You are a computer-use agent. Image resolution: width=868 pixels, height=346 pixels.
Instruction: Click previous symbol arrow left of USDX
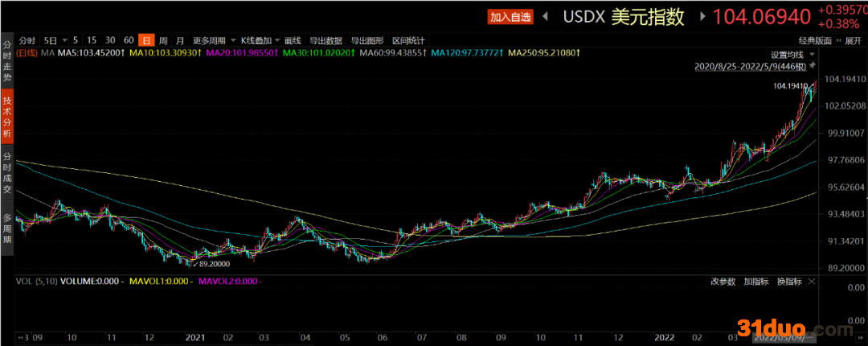[x=546, y=16]
